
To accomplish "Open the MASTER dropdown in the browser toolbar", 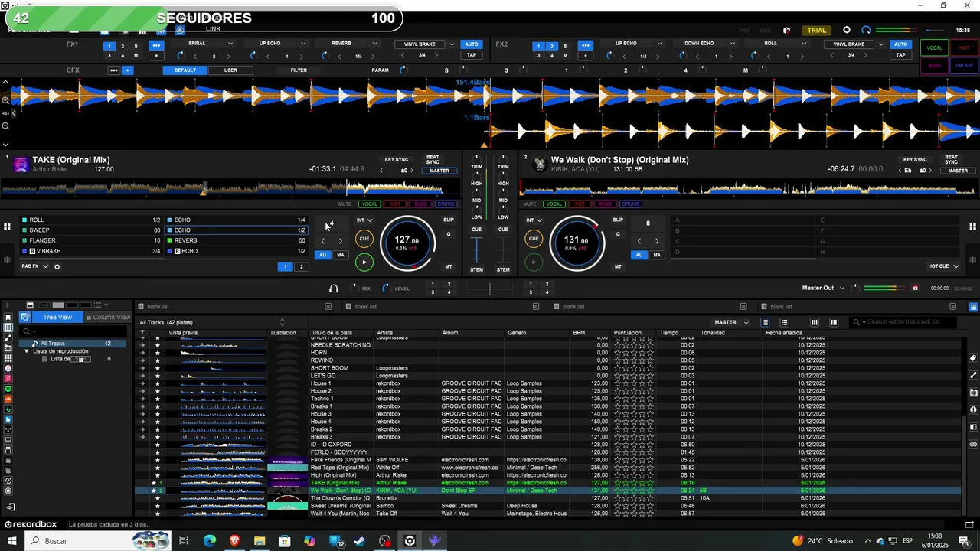I will (730, 322).
